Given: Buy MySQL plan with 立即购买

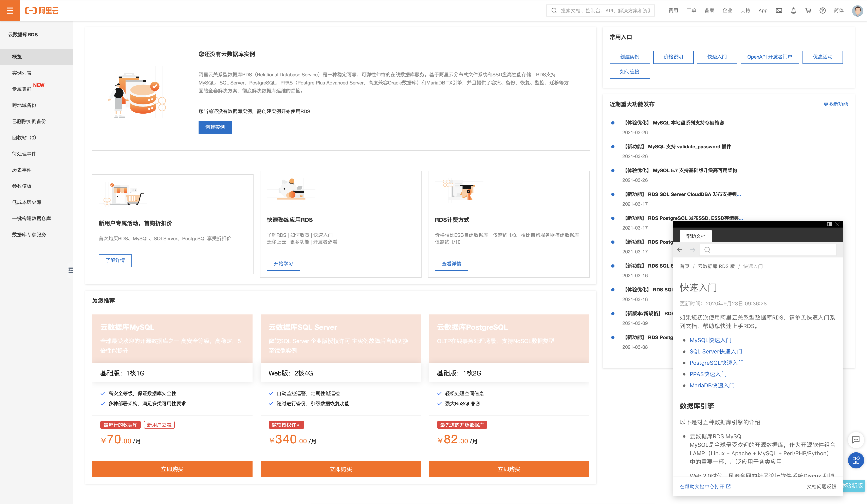Looking at the screenshot, I should click(x=172, y=469).
